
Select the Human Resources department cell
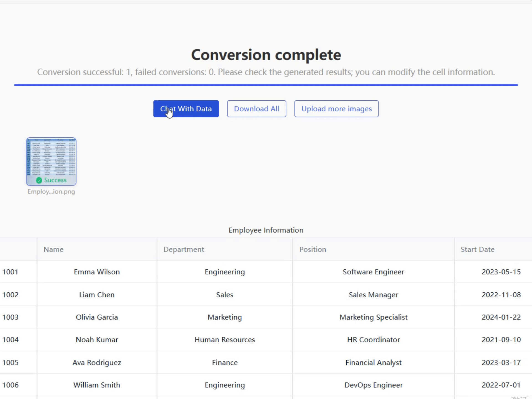click(x=224, y=340)
